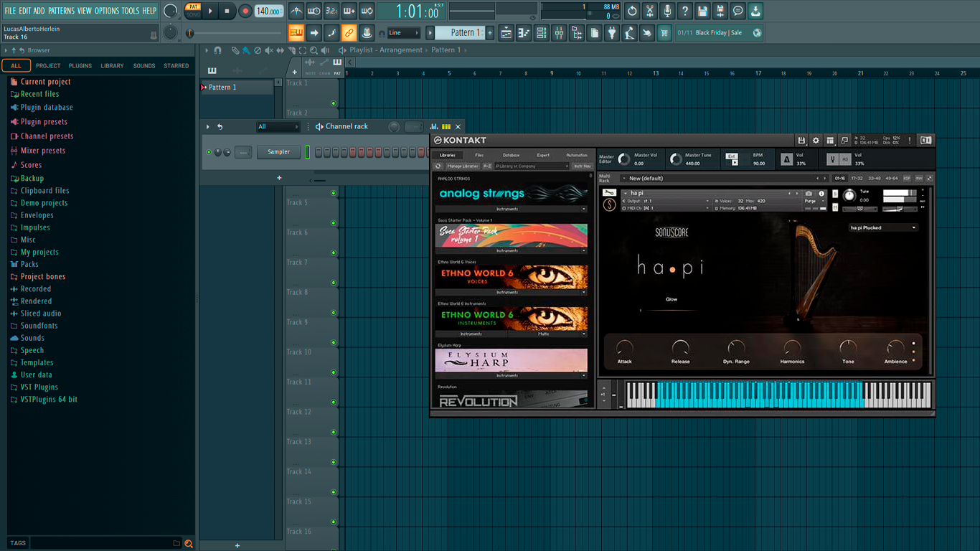
Task: Toggle the Sampler channel mute LED
Action: [x=209, y=152]
